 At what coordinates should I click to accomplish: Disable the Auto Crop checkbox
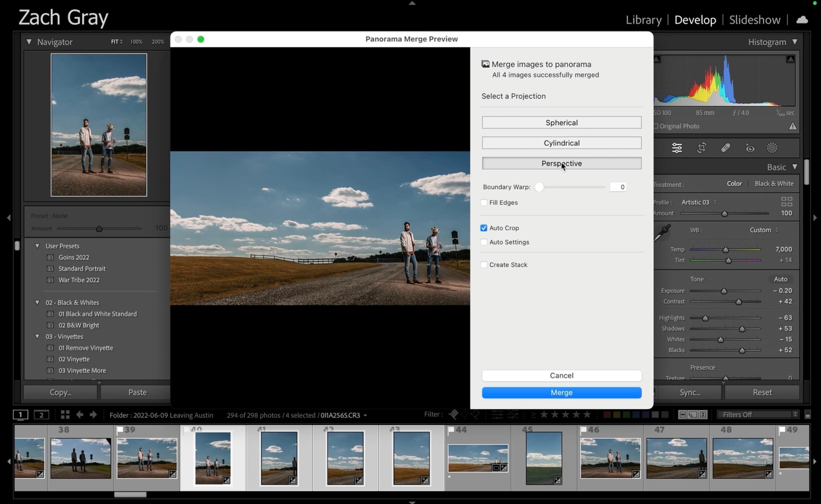pyautogui.click(x=484, y=228)
